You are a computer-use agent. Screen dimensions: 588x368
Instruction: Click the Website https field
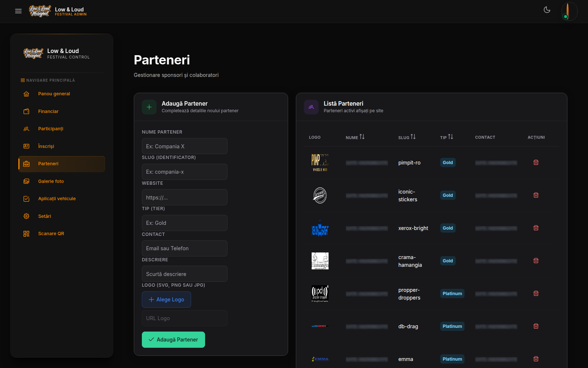point(184,197)
